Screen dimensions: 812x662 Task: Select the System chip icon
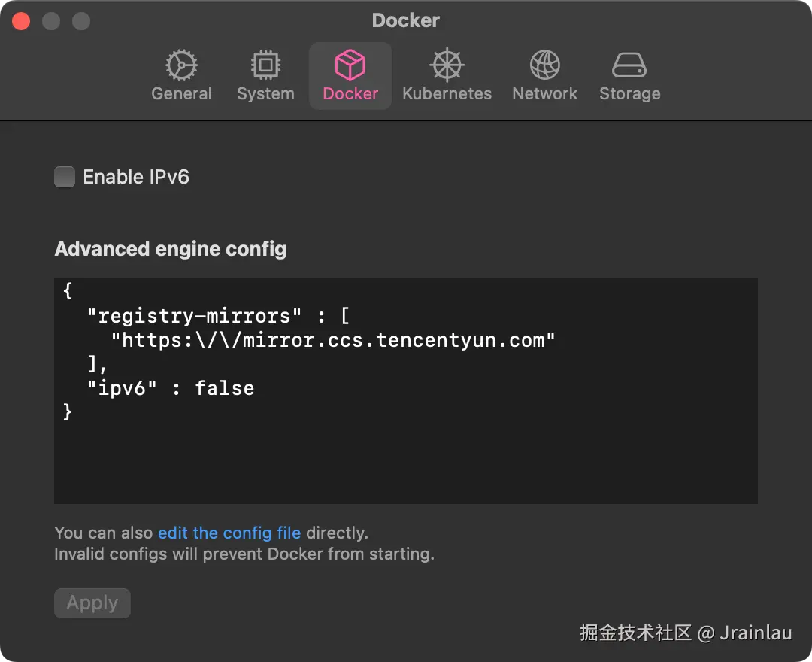pos(265,65)
